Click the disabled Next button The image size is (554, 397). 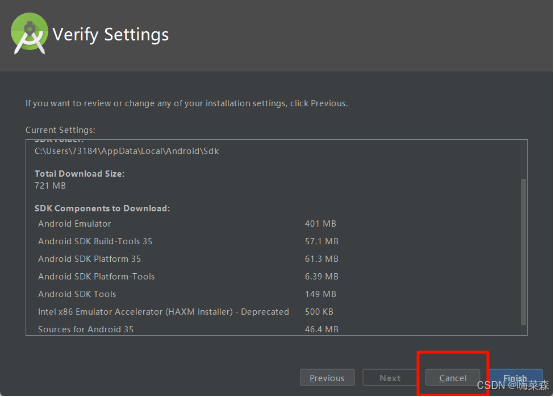pos(390,378)
